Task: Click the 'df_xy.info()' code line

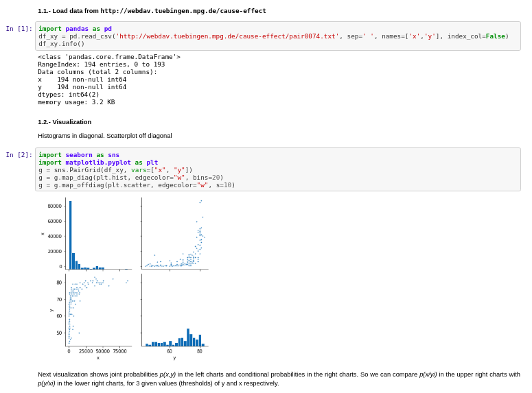Action: (x=61, y=44)
